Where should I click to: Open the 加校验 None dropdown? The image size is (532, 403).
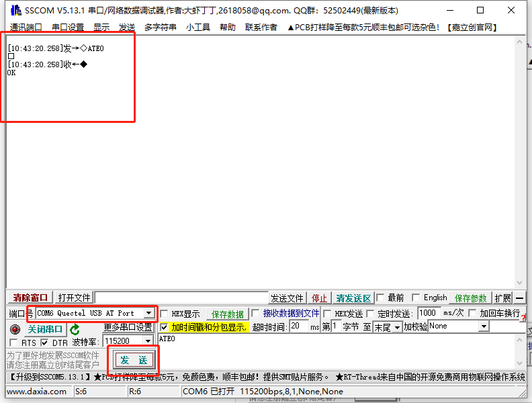point(484,326)
